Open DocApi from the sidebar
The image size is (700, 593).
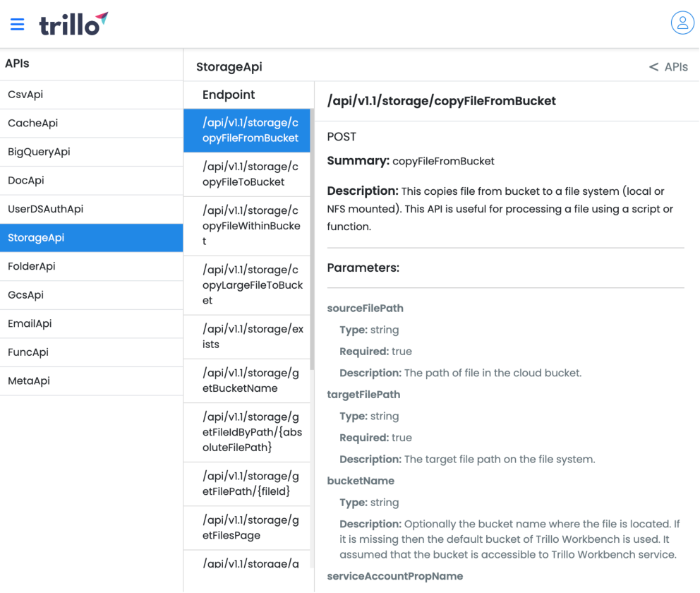tap(92, 181)
